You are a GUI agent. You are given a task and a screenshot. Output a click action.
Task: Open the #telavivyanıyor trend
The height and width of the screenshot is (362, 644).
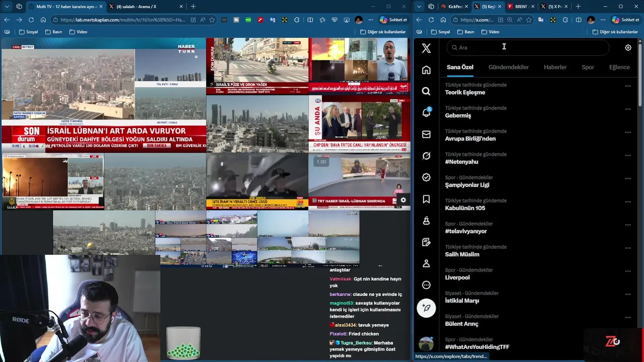(x=466, y=231)
